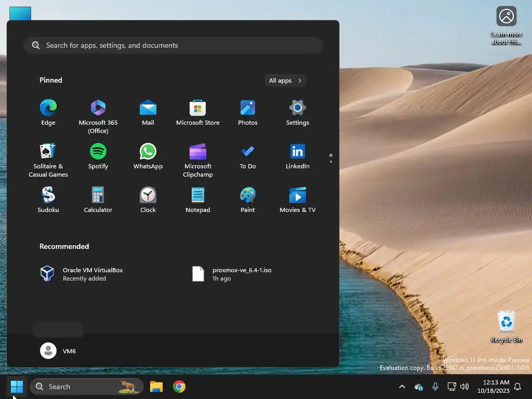532x399 pixels.
Task: Open Paint
Action: 248,200
